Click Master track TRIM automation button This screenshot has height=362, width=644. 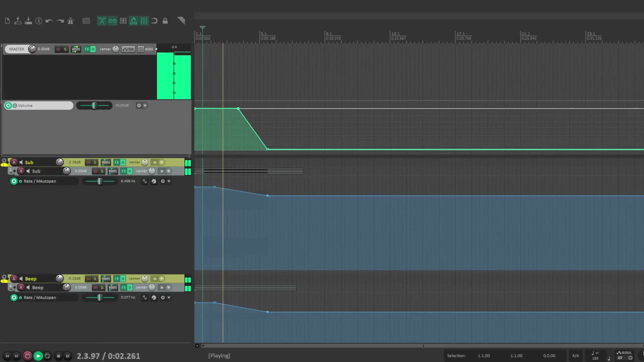click(x=128, y=49)
